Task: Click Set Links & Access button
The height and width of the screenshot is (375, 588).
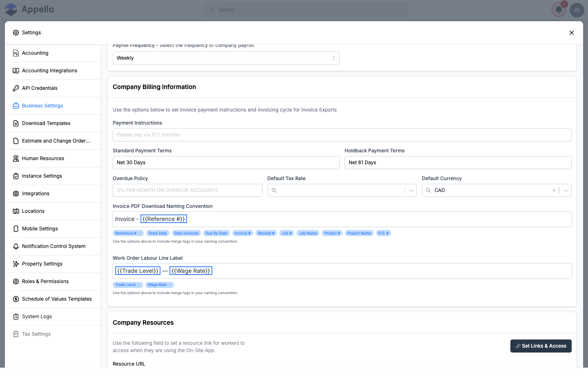Action: click(541, 346)
